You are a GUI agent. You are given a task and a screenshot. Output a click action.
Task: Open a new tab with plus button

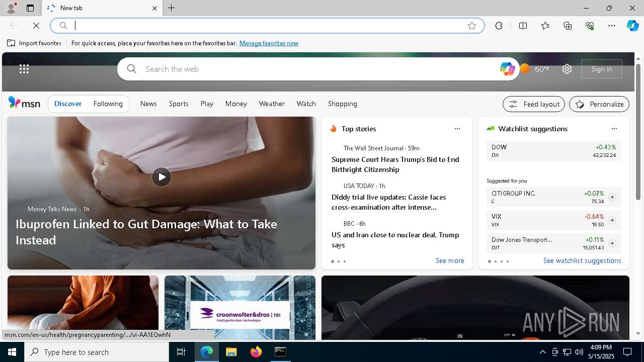click(172, 8)
